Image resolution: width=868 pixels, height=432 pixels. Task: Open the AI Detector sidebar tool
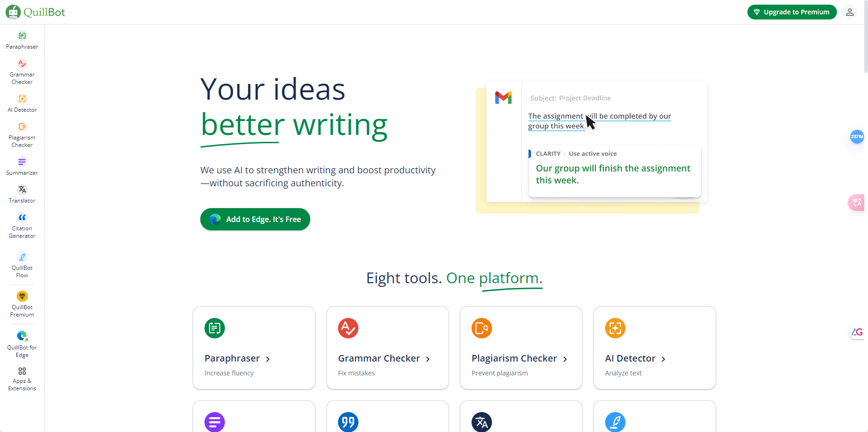coord(22,103)
